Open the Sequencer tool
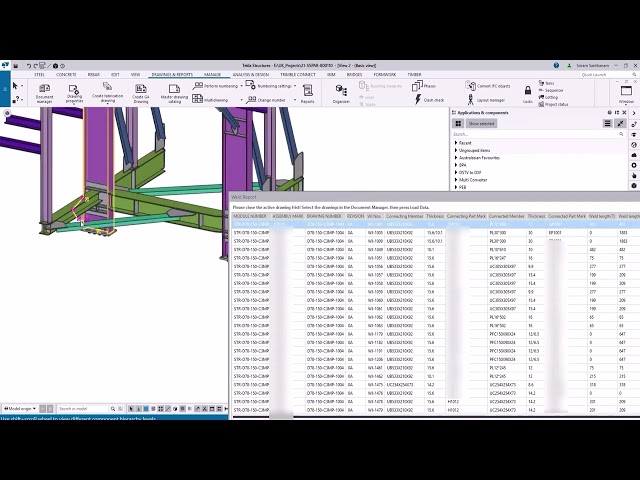The image size is (640, 480). (x=551, y=90)
